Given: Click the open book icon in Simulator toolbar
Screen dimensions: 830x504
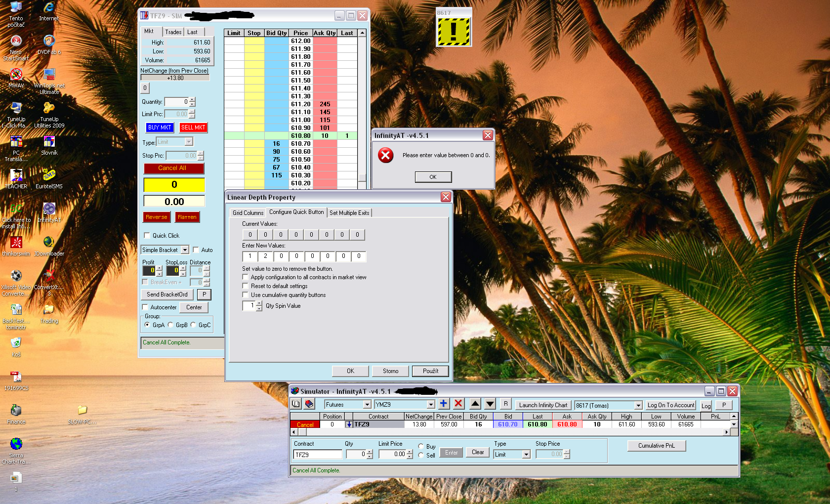Looking at the screenshot, I should pos(296,404).
